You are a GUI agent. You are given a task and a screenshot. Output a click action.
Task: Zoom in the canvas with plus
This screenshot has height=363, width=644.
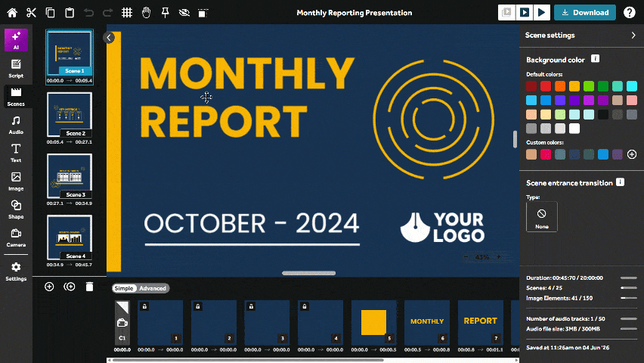click(499, 257)
